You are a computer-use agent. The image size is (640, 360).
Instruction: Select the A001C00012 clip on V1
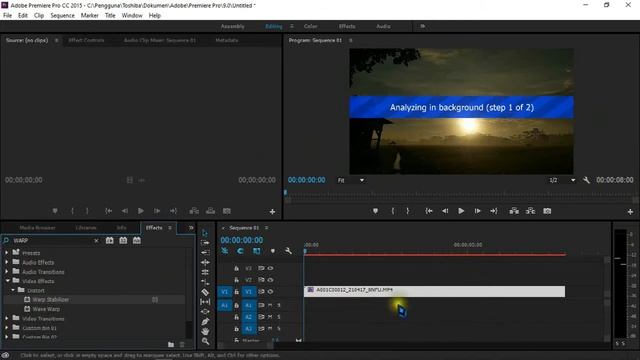(435, 291)
